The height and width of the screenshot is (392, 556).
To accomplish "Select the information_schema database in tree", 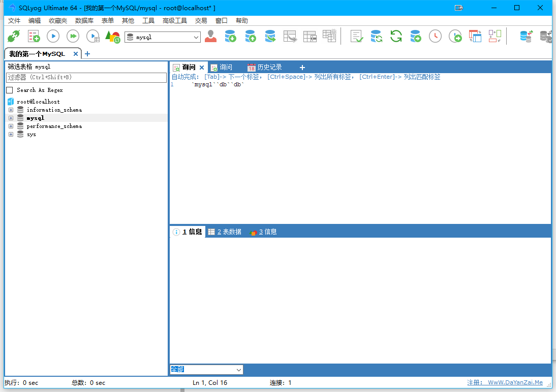I will [x=54, y=110].
